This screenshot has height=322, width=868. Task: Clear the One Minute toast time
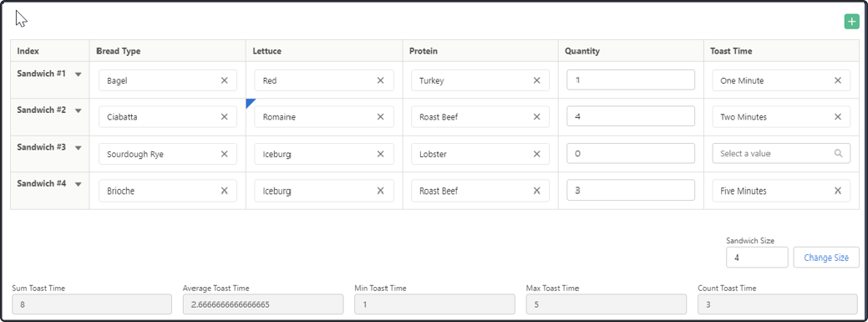point(838,80)
